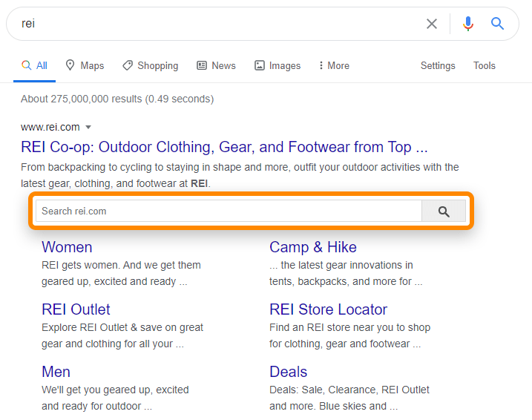Click the main Google search box containing rei
This screenshot has height=420, width=532.
tap(215, 24)
